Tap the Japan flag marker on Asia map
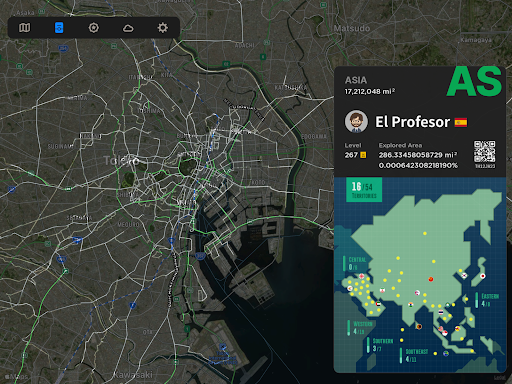 482,276
